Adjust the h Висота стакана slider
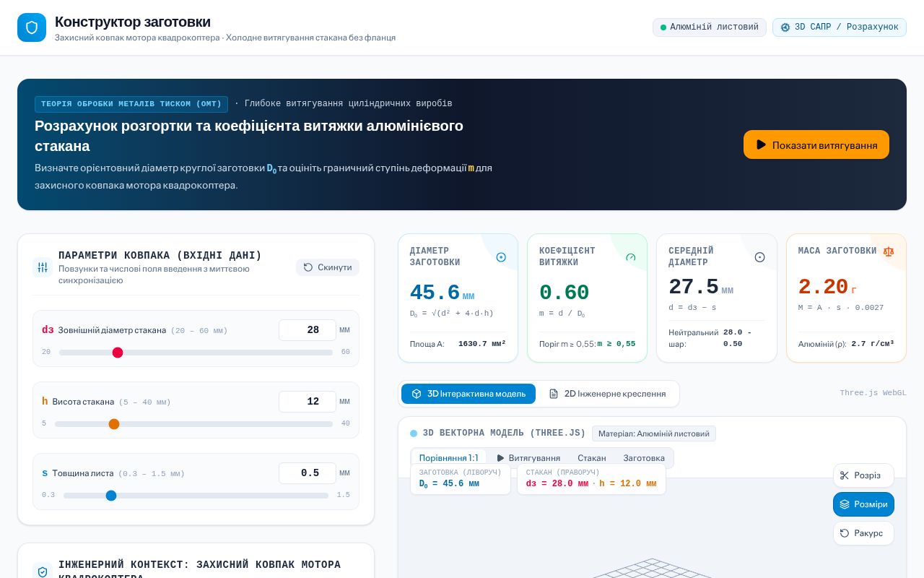924x578 pixels. pos(193,424)
